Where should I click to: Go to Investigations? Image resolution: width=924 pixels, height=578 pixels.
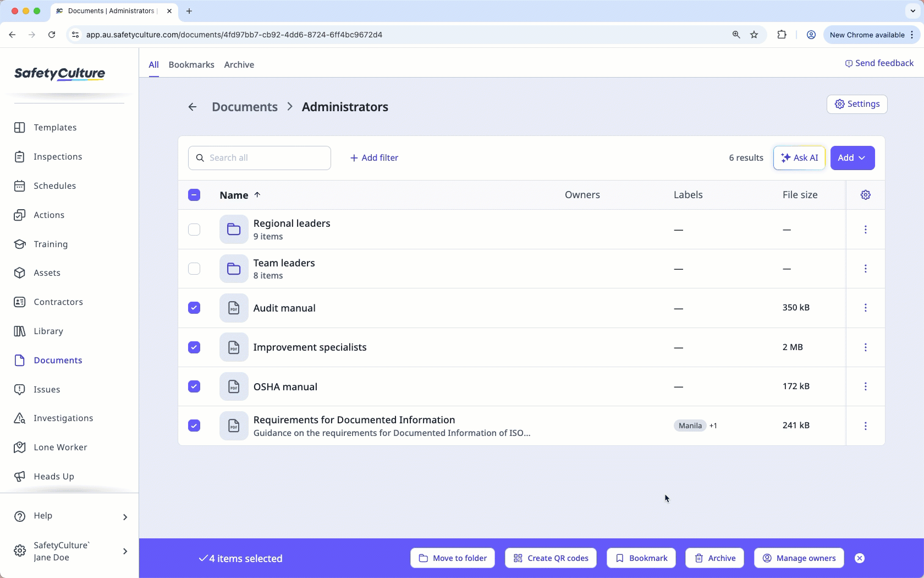(63, 418)
